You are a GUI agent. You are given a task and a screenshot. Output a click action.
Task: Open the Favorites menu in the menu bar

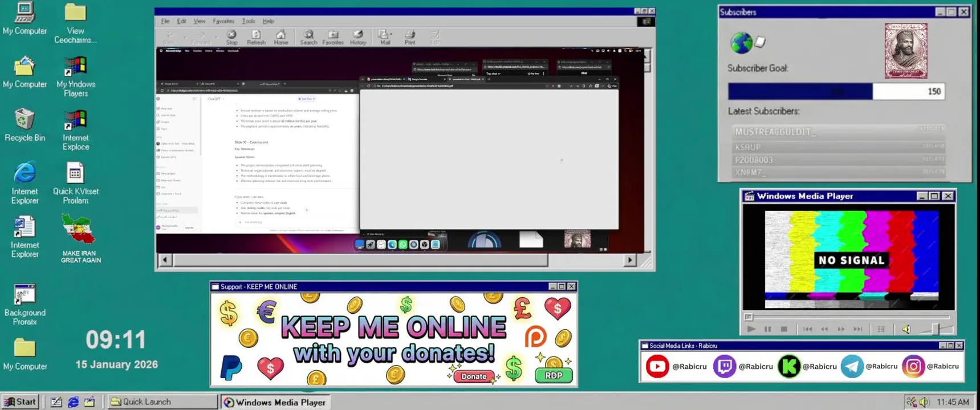[223, 21]
